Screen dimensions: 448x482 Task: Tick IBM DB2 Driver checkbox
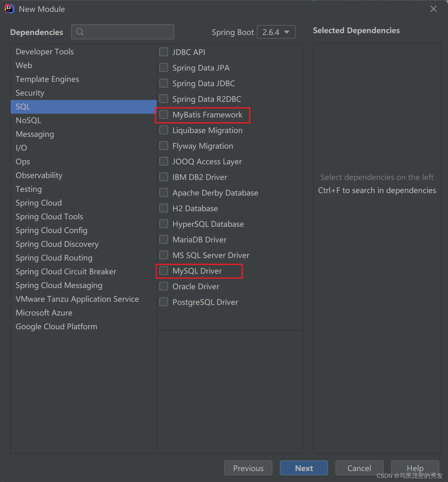point(164,177)
